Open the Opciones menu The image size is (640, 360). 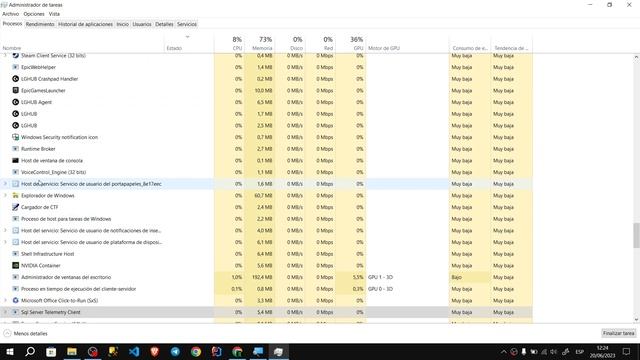[34, 14]
